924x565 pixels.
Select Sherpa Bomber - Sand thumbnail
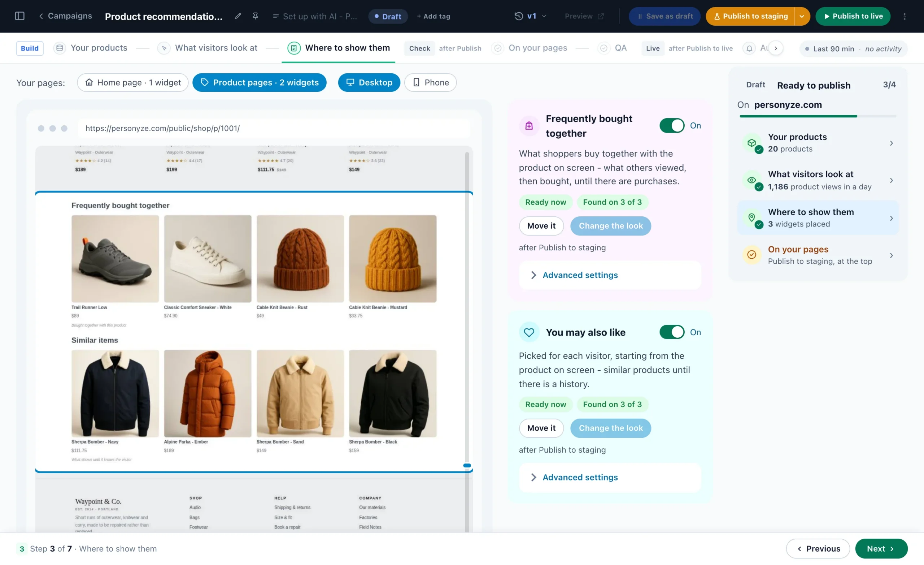(x=300, y=393)
